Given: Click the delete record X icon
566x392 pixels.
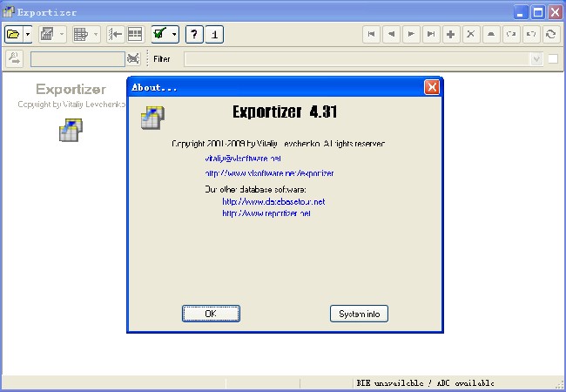Looking at the screenshot, I should pos(471,34).
